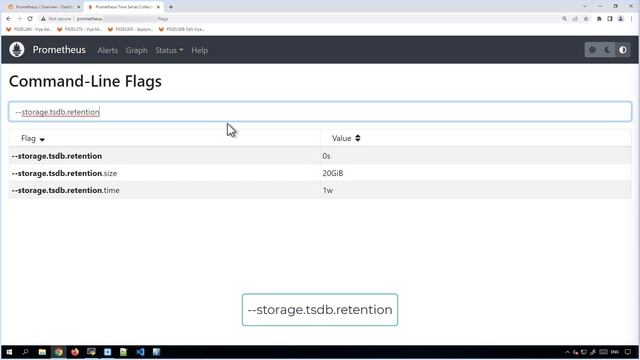Open Chrome three-dot menu
Viewport: 640px width, 360px height.
631,19
